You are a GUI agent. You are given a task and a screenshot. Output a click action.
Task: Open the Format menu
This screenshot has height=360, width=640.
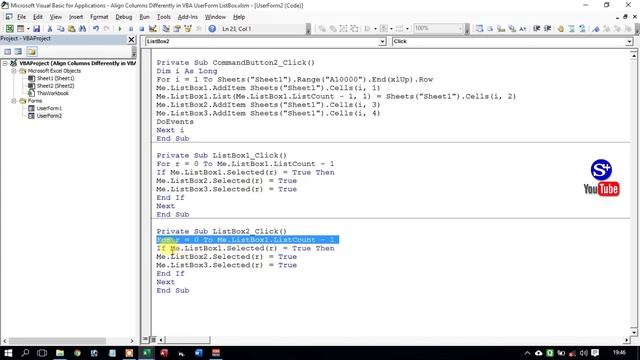99,17
